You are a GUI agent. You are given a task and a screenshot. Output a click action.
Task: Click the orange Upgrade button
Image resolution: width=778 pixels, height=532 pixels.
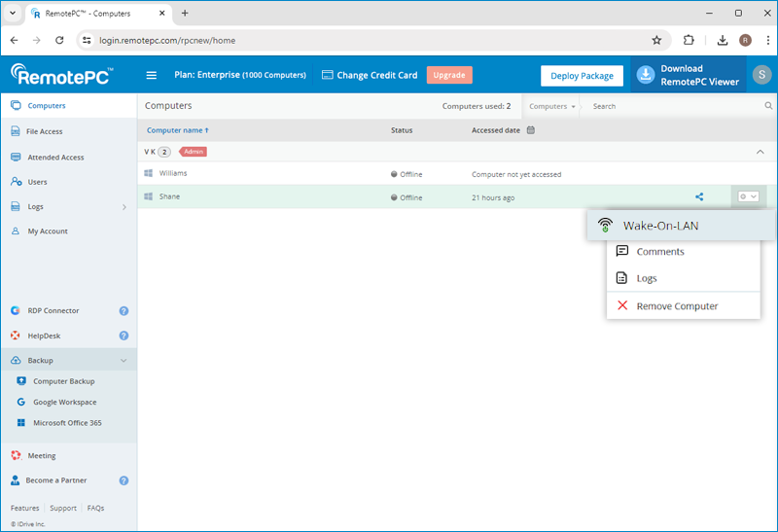448,75
